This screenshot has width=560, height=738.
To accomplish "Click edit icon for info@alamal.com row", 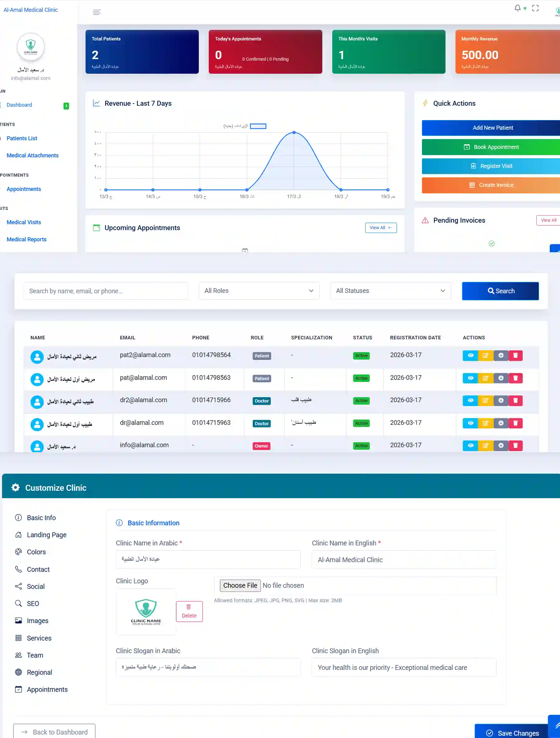I will tap(485, 446).
